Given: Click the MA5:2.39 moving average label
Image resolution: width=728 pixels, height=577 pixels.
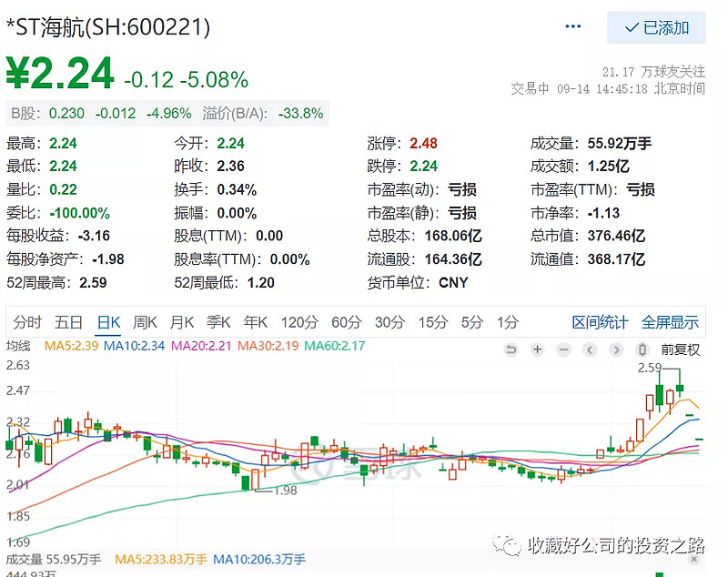Looking at the screenshot, I should [x=71, y=346].
